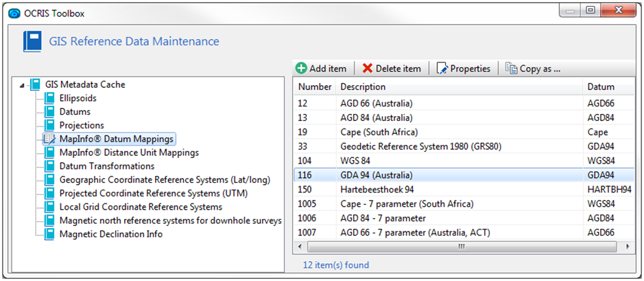Click the MapInfo Datum Mappings open-book icon
644x281 pixels.
[49, 139]
